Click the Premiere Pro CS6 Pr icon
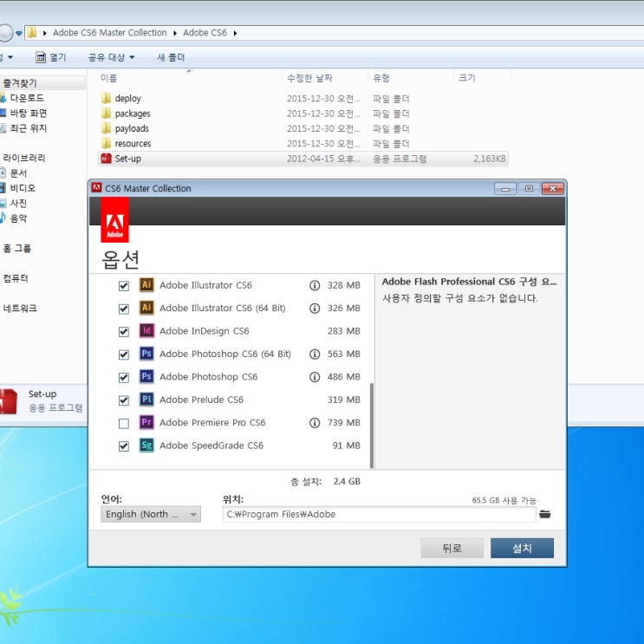Screen dimensions: 644x644 tap(146, 422)
